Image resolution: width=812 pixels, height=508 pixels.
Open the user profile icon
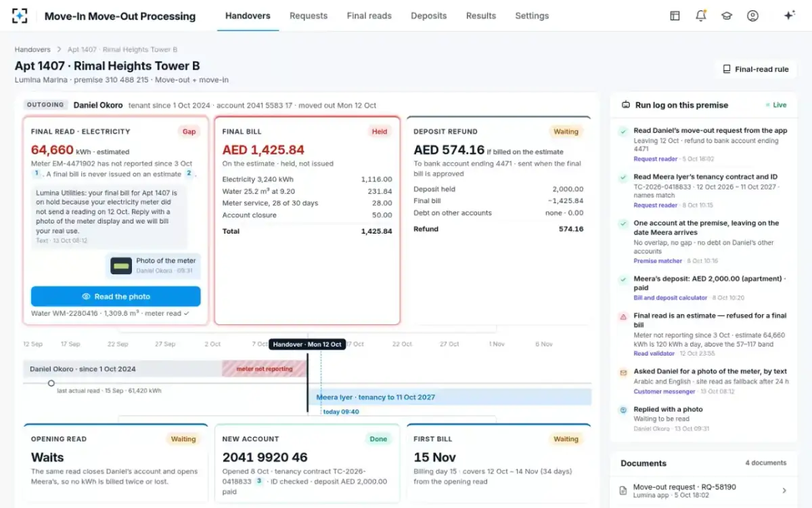[752, 16]
